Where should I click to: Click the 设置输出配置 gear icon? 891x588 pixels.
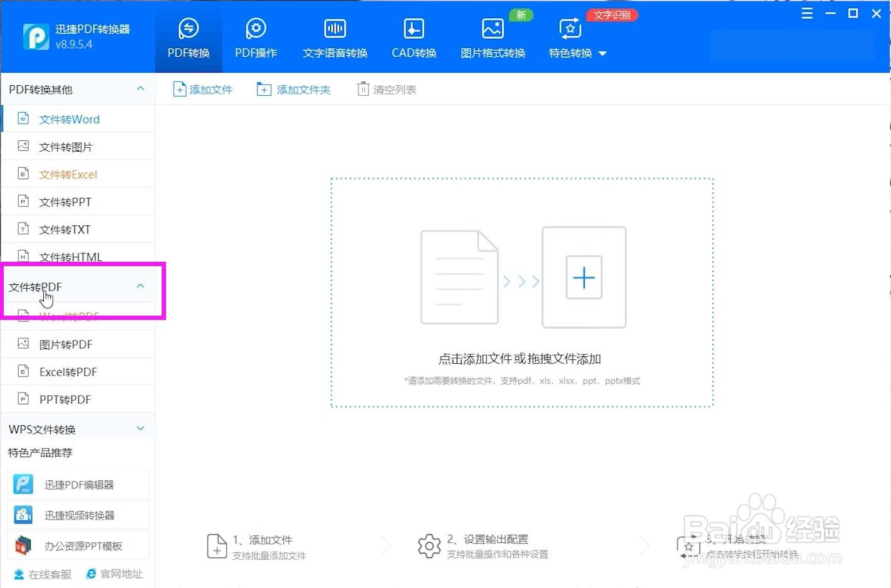pos(429,546)
